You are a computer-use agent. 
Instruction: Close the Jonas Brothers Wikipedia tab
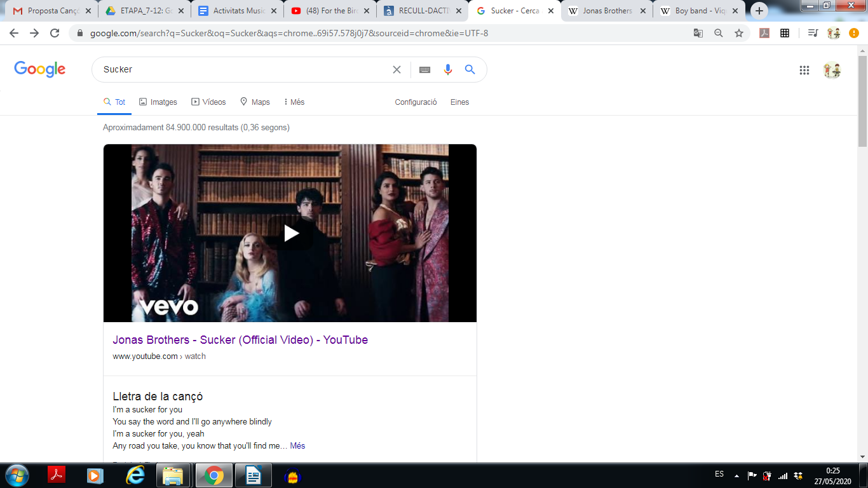pos(644,11)
